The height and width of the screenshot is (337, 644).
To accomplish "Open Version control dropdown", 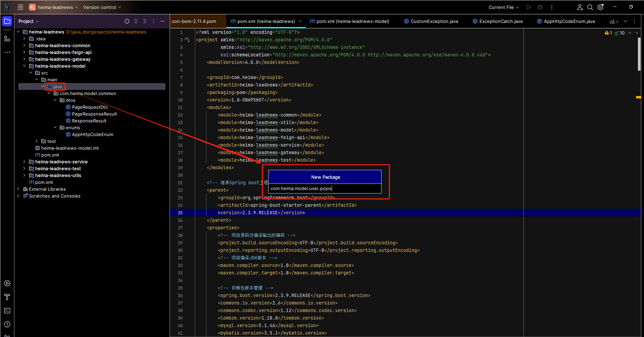I will tap(102, 7).
